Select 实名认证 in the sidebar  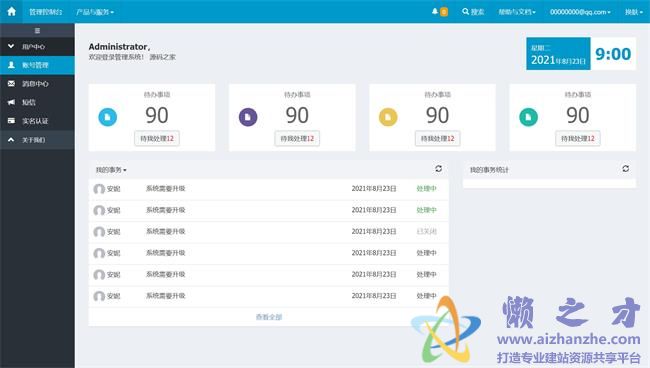[x=37, y=121]
